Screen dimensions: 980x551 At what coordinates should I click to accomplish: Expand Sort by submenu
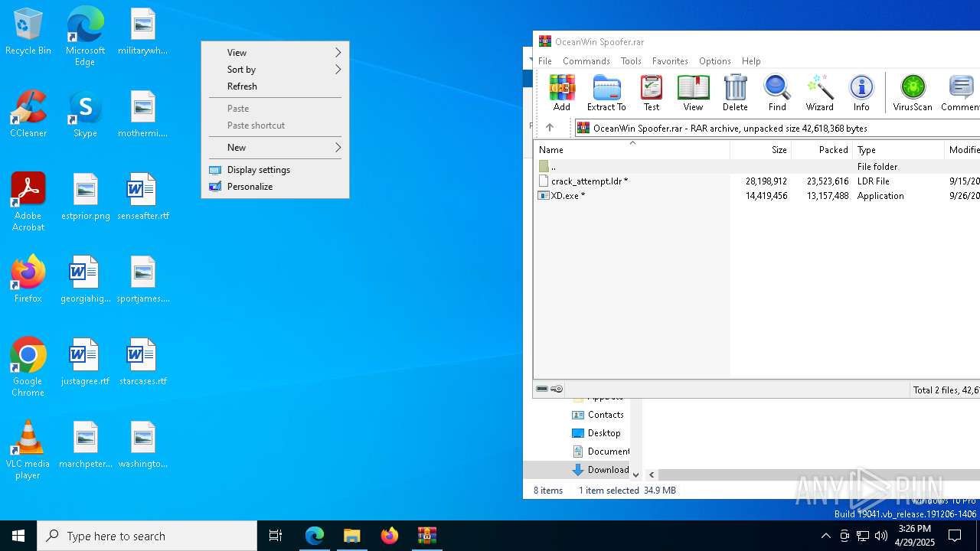click(275, 70)
